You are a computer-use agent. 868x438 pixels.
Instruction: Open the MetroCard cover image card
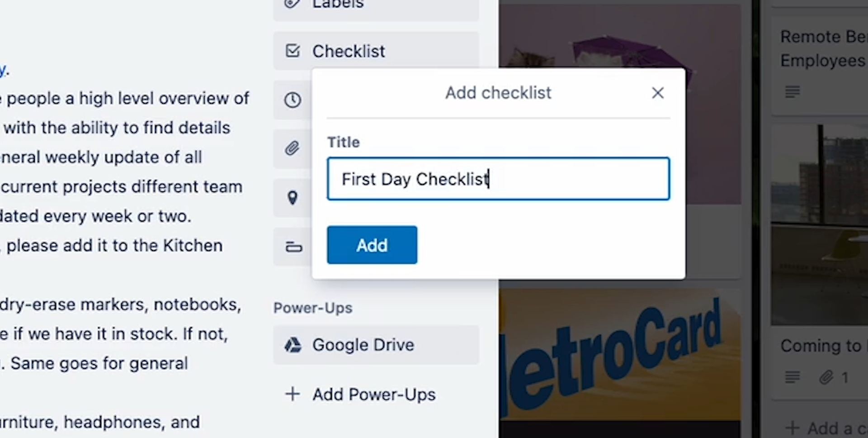click(620, 357)
